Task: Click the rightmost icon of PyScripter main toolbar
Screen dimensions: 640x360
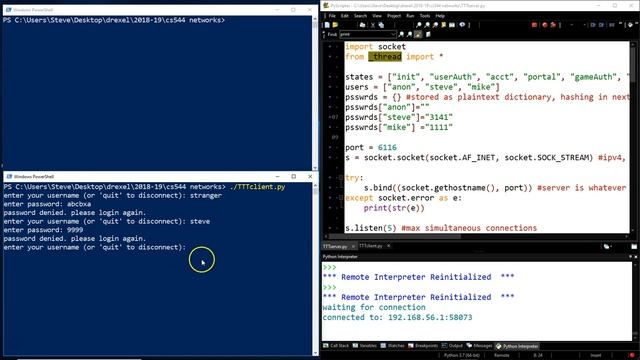Action: pos(631,25)
